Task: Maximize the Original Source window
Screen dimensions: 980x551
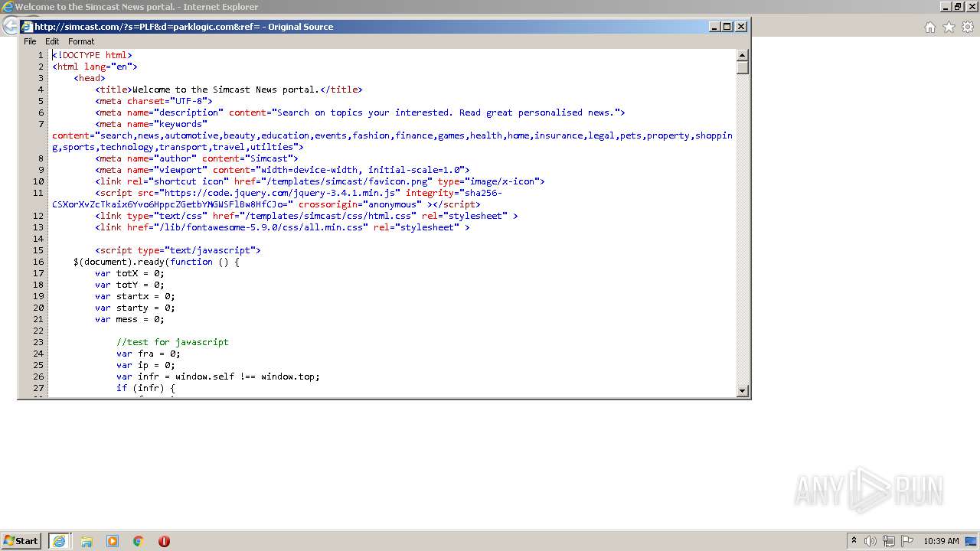Action: pyautogui.click(x=727, y=26)
